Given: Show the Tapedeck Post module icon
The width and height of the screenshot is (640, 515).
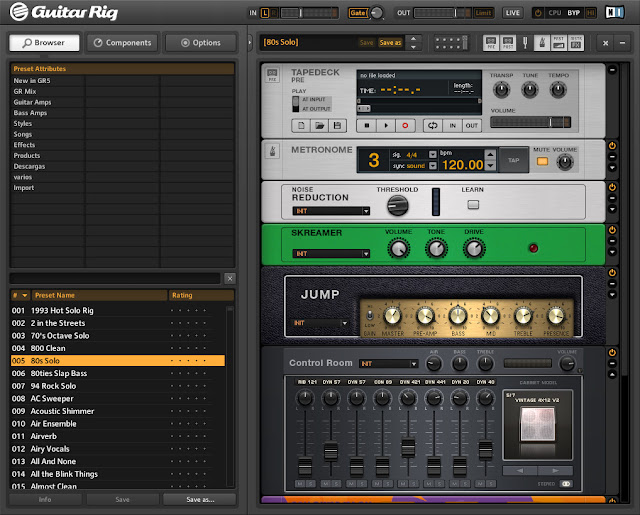Looking at the screenshot, I should (508, 43).
